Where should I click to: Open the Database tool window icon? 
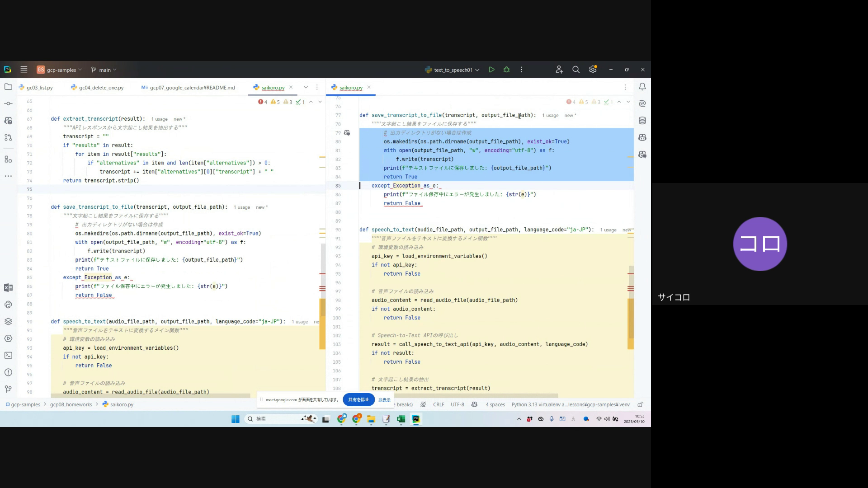(642, 121)
